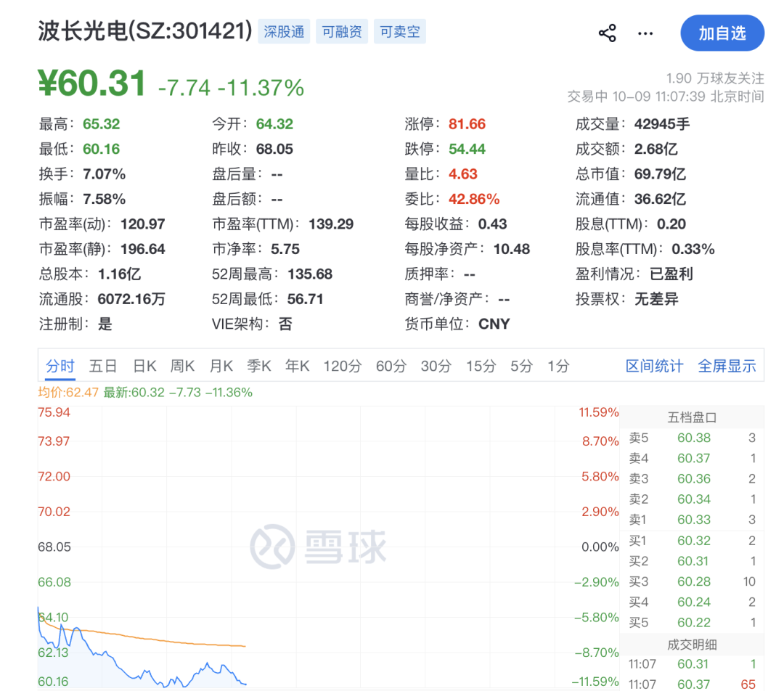784x691 pixels.
Task: Click the 可卖空 tag
Action: point(400,31)
